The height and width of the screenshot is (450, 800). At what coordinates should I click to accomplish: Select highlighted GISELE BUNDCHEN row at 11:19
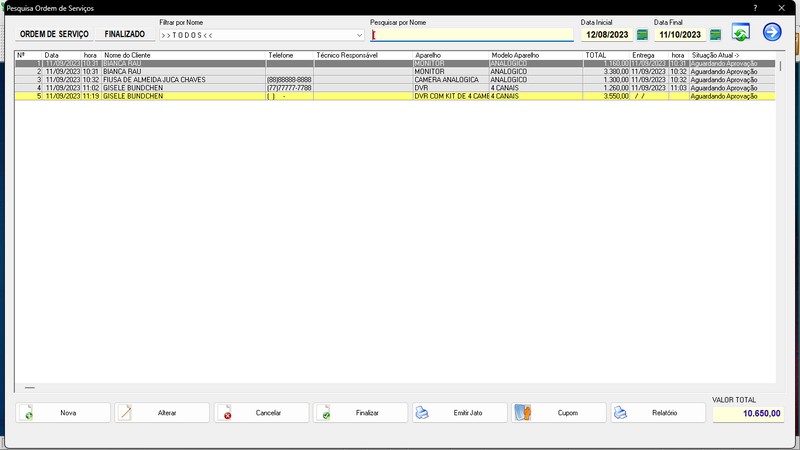point(395,96)
